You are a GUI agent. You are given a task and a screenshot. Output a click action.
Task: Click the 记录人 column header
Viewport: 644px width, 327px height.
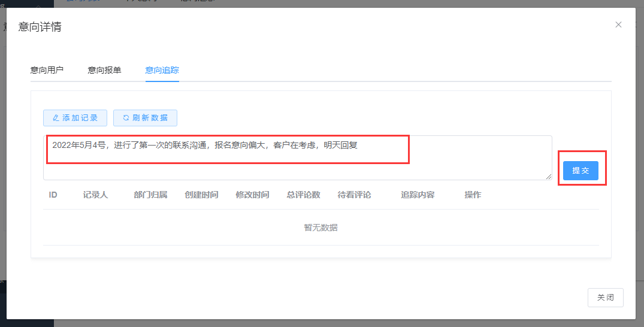point(95,195)
